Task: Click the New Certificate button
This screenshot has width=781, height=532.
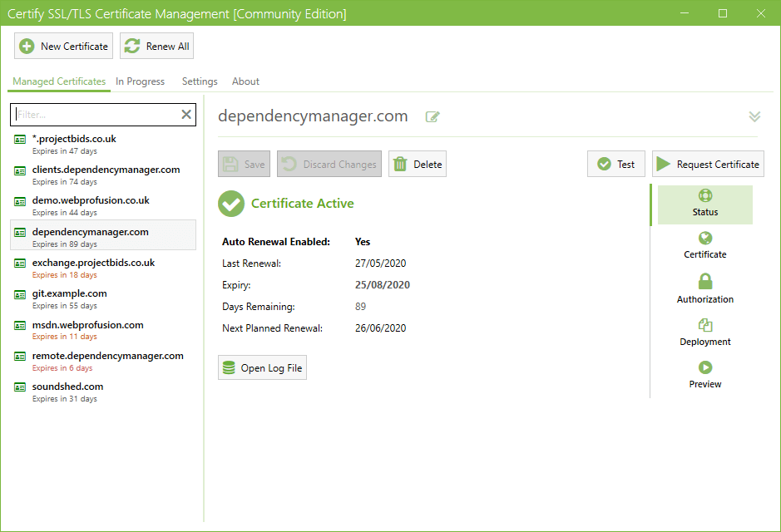Action: 64,46
